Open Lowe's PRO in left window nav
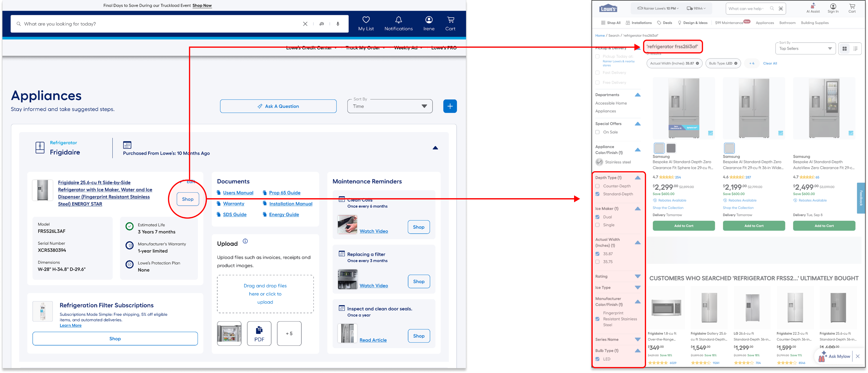This screenshot has height=373, width=868. [x=444, y=48]
